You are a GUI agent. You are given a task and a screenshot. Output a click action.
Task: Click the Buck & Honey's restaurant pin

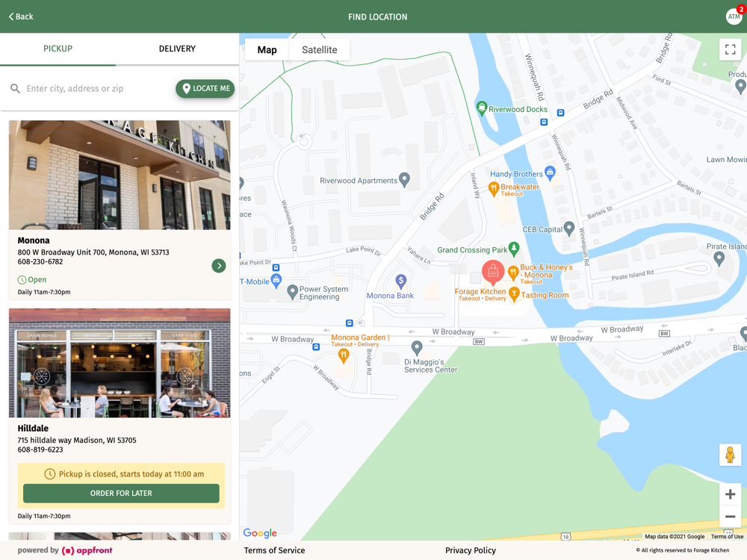pyautogui.click(x=513, y=273)
